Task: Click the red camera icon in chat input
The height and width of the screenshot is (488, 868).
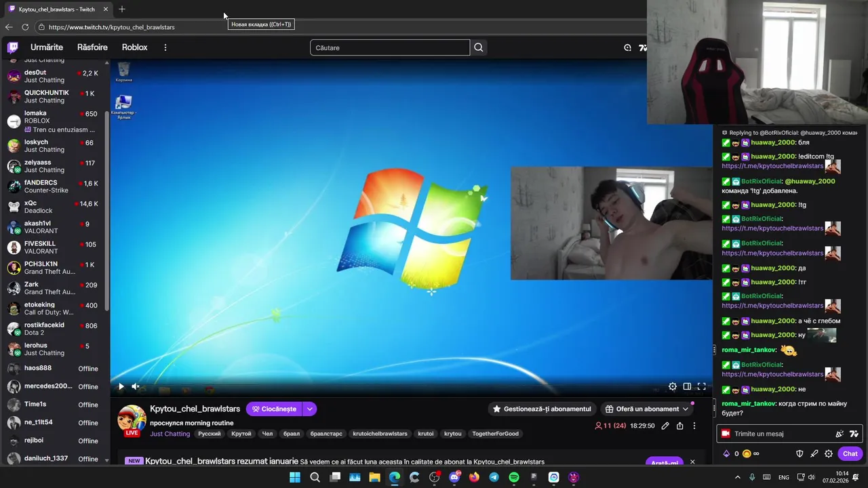Action: click(726, 434)
